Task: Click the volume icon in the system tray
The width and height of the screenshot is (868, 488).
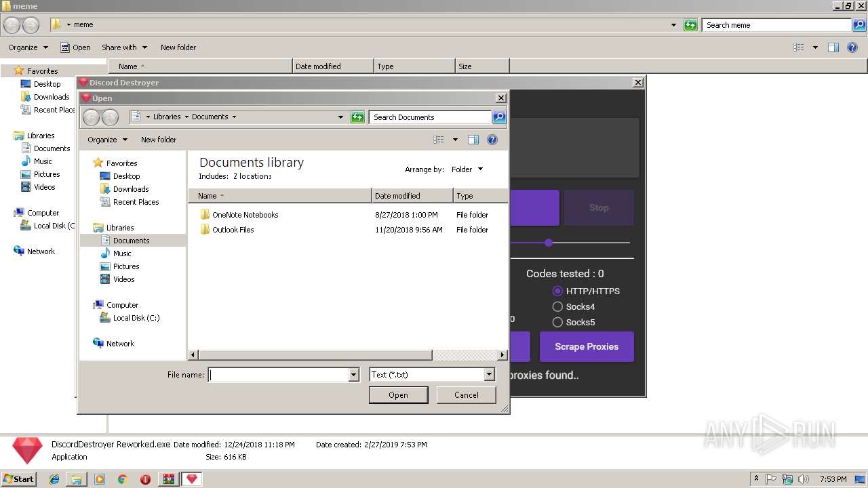Action: (802, 479)
